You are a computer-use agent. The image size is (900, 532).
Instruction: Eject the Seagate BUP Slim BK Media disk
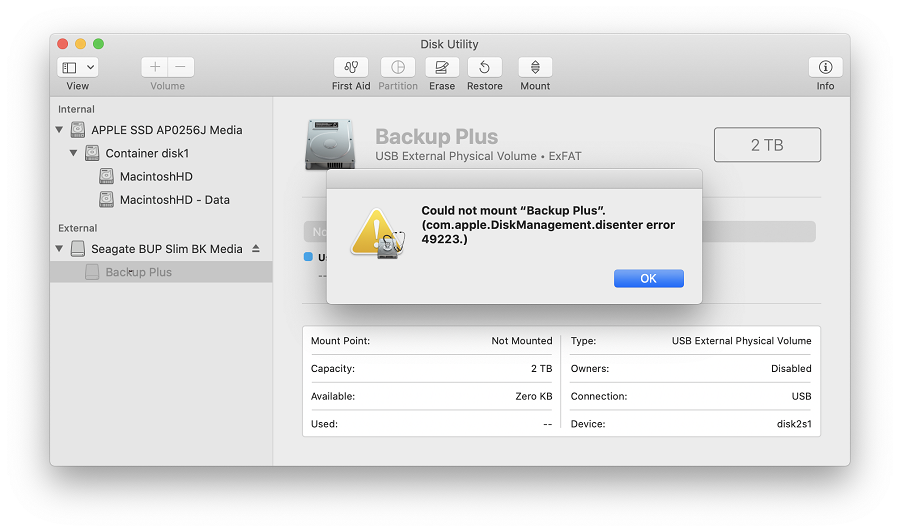(256, 248)
